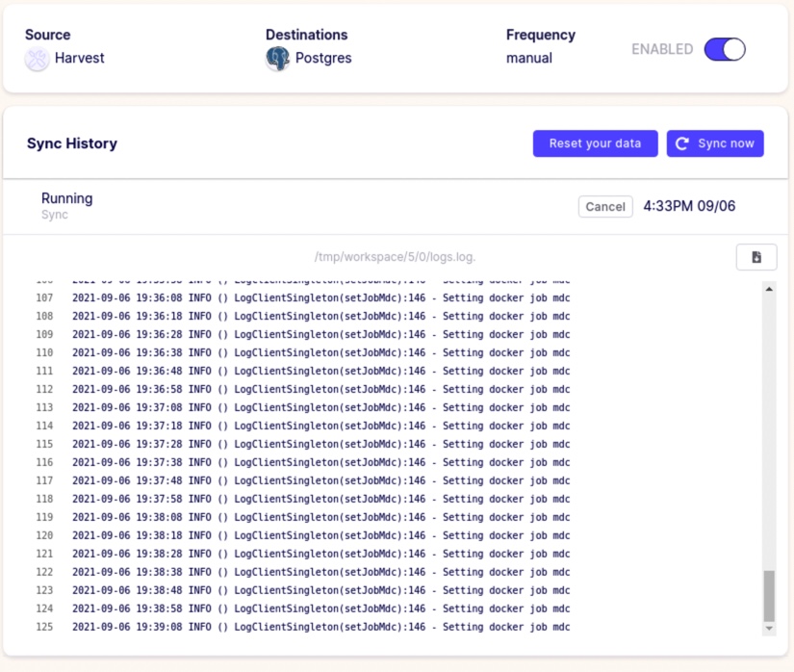Select log line 113 at 19:37:08
Image resolution: width=794 pixels, height=672 pixels.
click(x=303, y=407)
